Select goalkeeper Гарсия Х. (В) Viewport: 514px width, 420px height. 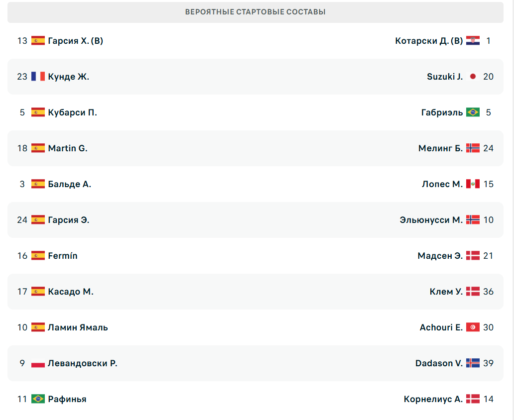[x=75, y=41]
